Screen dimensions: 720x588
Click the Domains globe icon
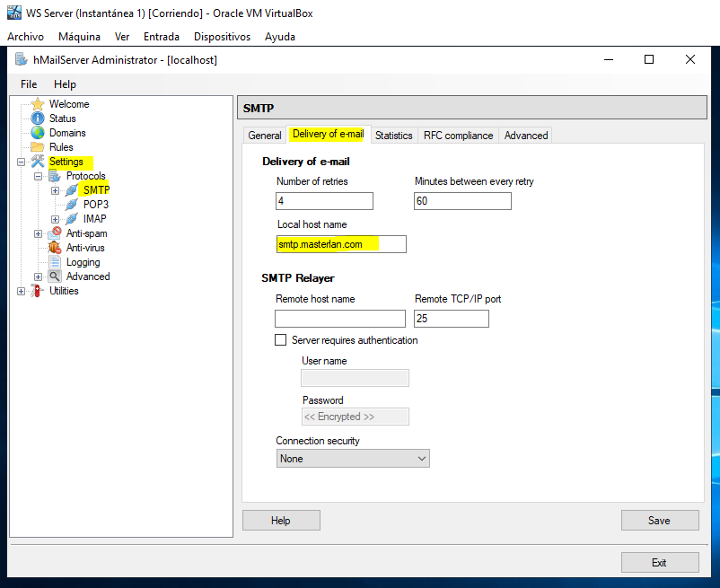point(38,133)
